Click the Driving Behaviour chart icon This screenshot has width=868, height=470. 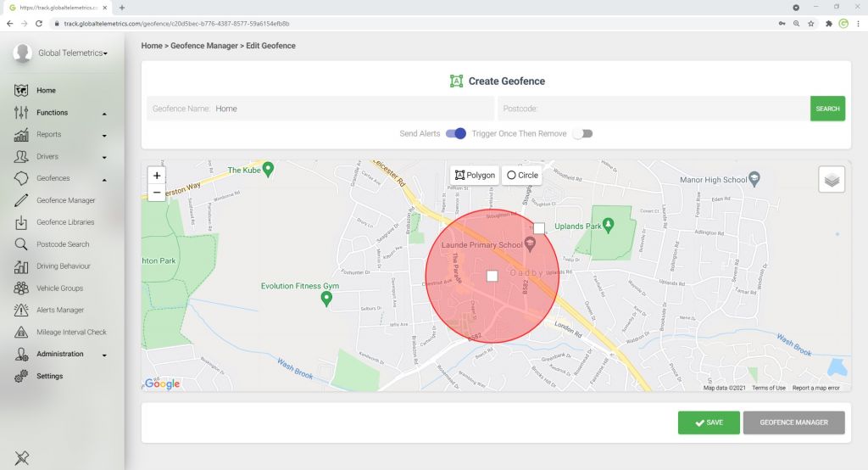tap(22, 266)
